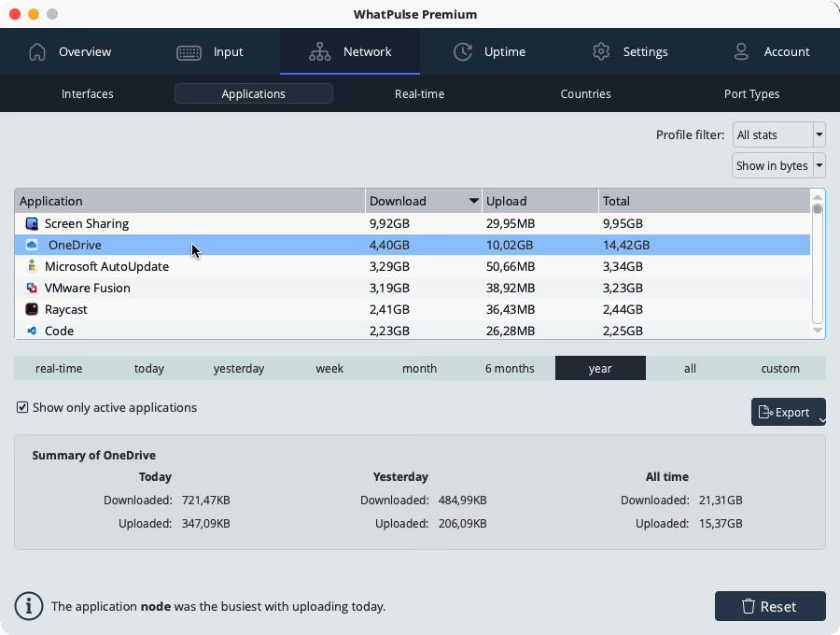Select the VMware Fusion row name
Viewport: 840px width, 635px height.
pyautogui.click(x=88, y=288)
